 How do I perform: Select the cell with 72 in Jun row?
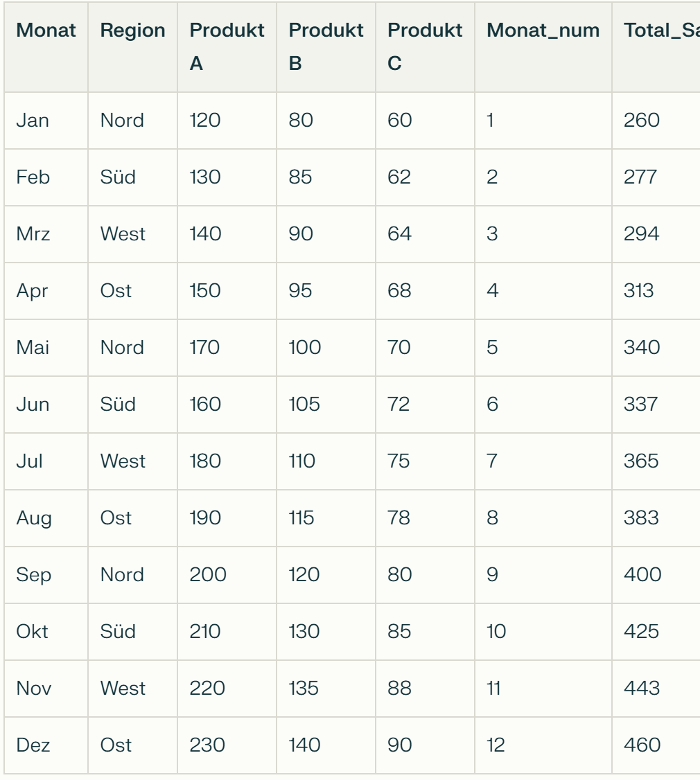click(425, 404)
